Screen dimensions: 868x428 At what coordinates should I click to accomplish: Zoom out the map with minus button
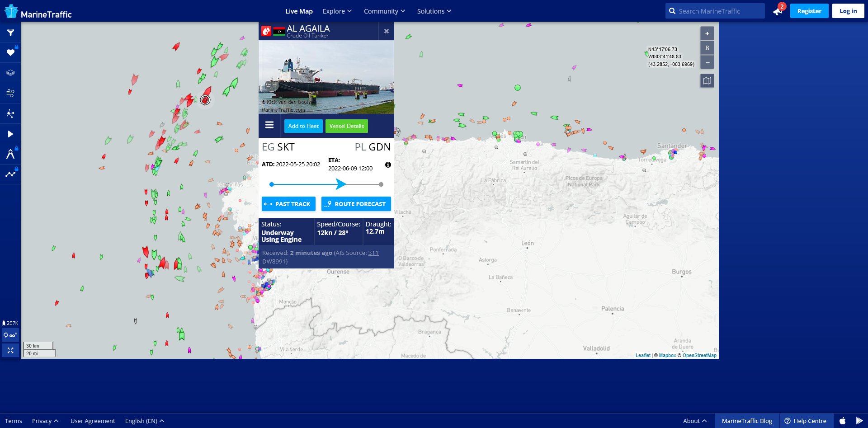tap(707, 62)
